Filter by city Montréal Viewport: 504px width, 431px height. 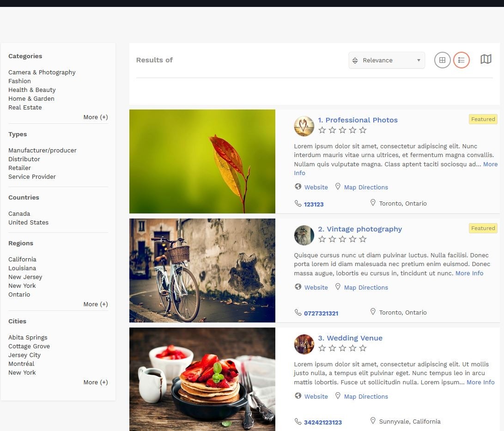21,364
